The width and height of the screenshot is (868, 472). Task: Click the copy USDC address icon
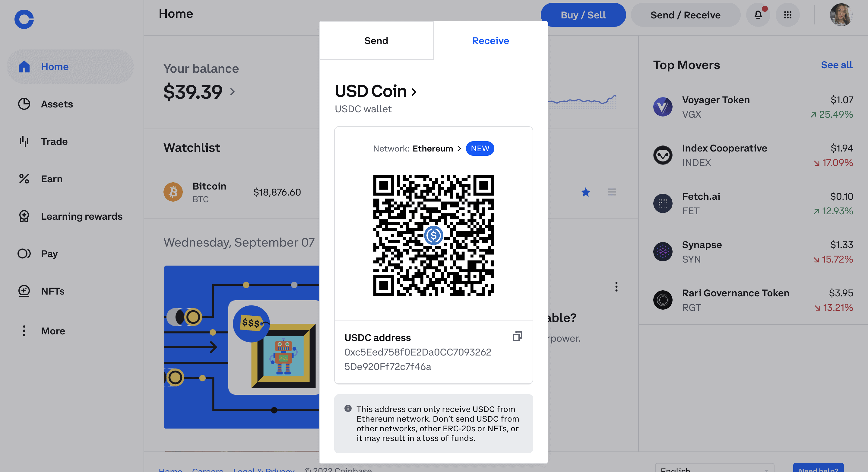[x=517, y=336]
